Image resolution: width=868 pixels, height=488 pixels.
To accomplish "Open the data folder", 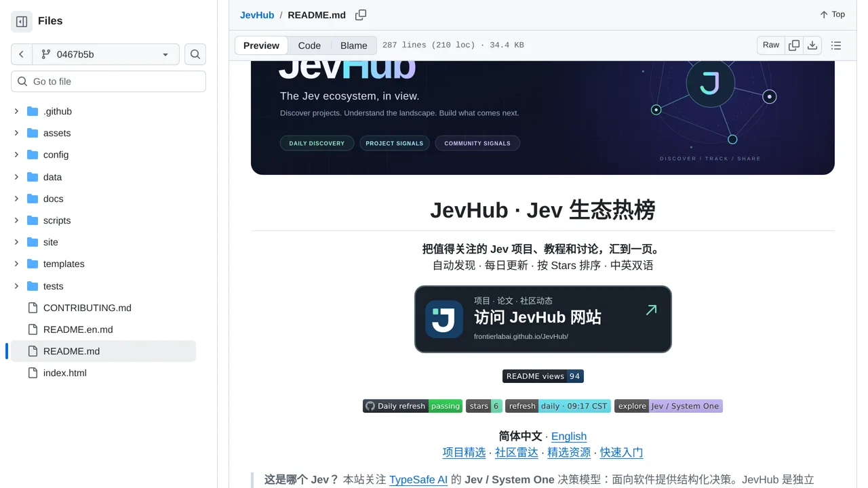I will pyautogui.click(x=52, y=177).
